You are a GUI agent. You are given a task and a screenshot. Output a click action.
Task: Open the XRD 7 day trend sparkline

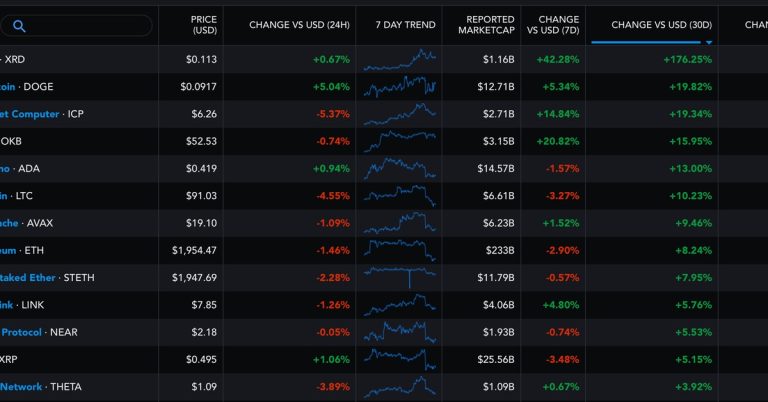tap(400, 59)
